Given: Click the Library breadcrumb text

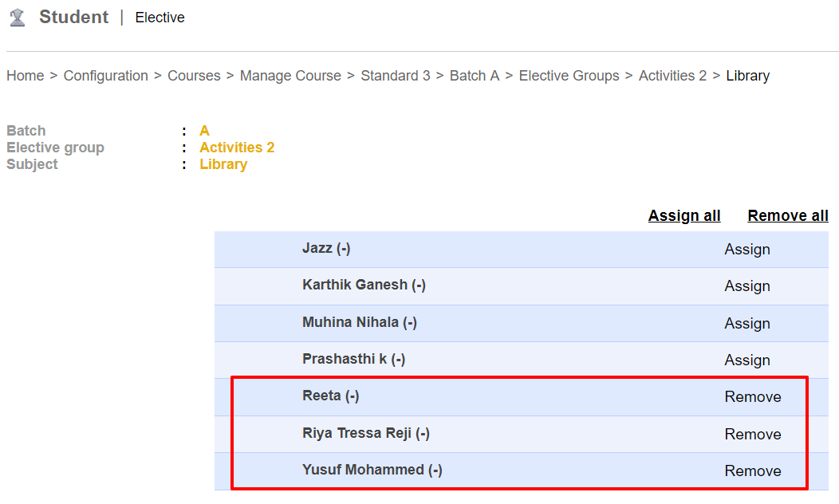Looking at the screenshot, I should [x=747, y=76].
